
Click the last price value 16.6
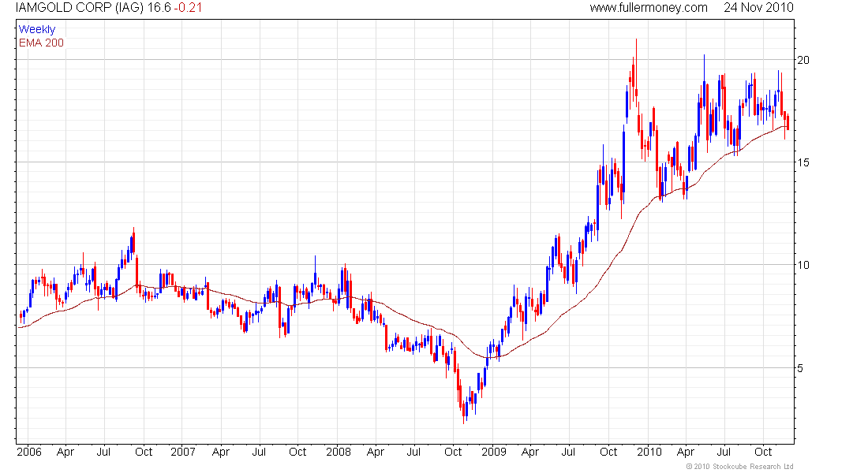[x=159, y=8]
